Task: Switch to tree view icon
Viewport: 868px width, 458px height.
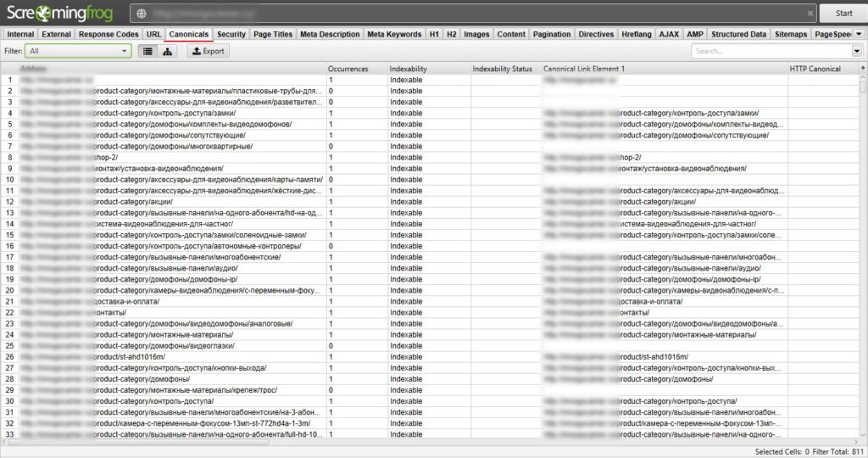Action: 168,51
